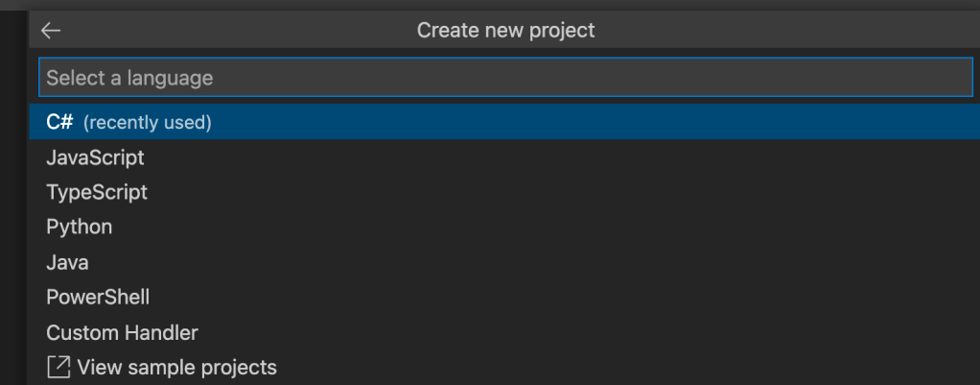Open the View sample projects link text

pos(176,367)
